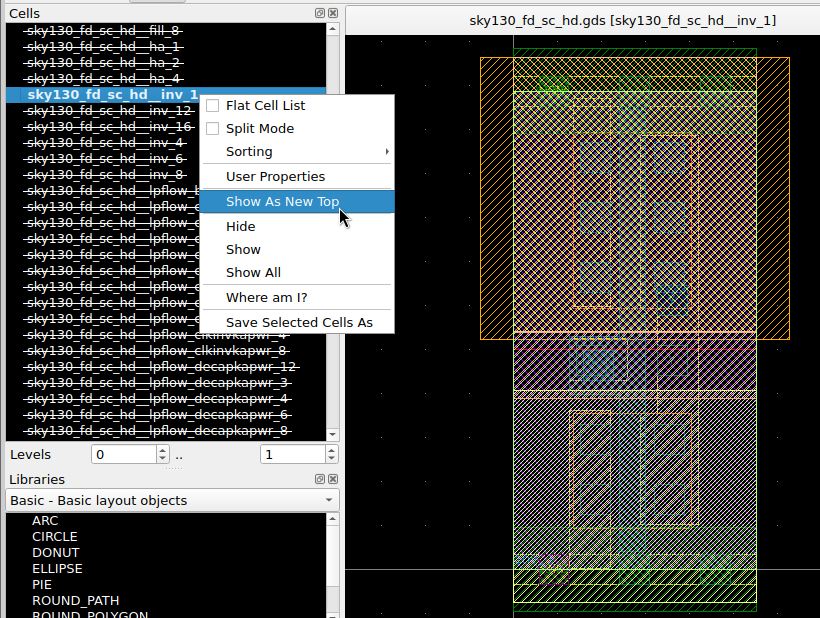The width and height of the screenshot is (820, 618).
Task: Decrease the maximum Levels value by one
Action: [x=333, y=459]
